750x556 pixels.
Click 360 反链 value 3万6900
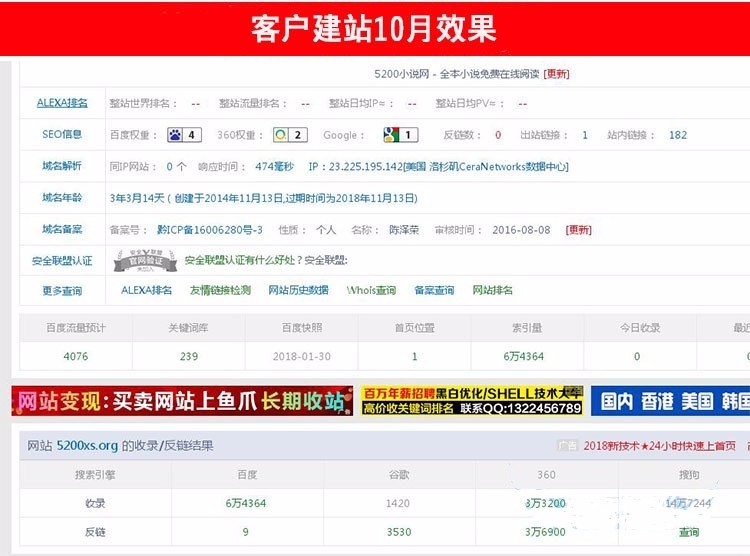coord(545,532)
